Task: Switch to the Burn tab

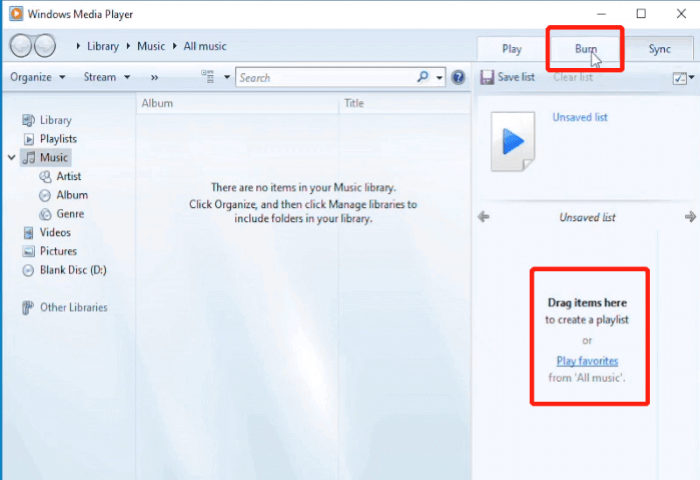Action: coord(586,49)
